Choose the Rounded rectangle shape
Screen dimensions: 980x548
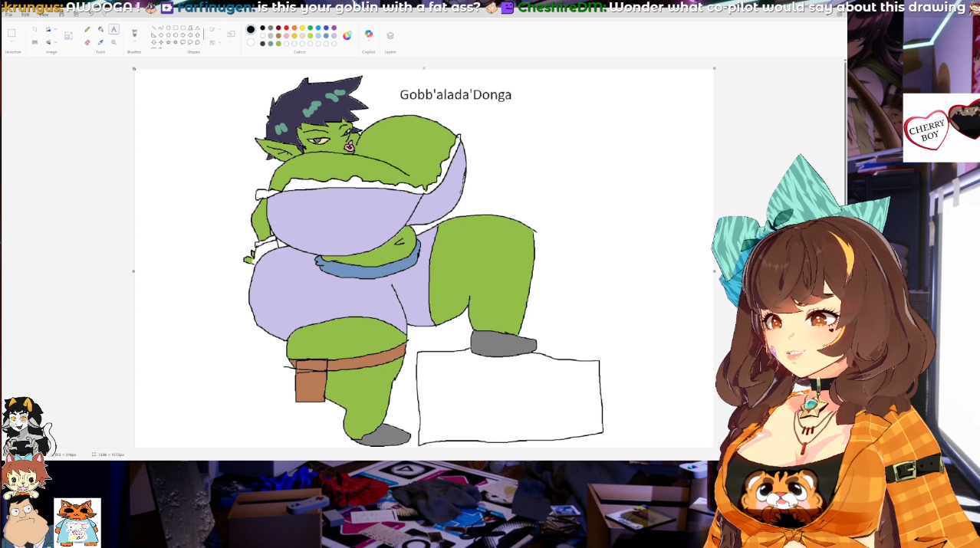[x=183, y=28]
